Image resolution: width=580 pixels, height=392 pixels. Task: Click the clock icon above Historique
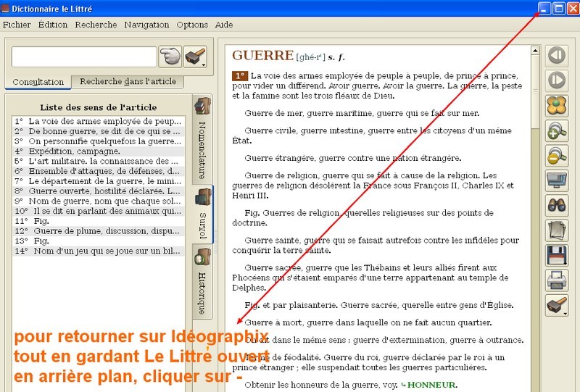(202, 257)
